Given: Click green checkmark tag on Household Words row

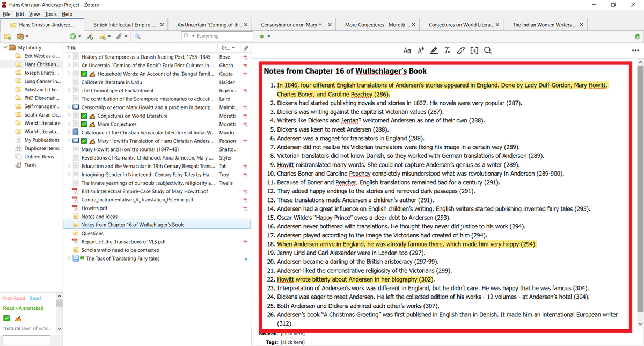Looking at the screenshot, I should tap(84, 74).
